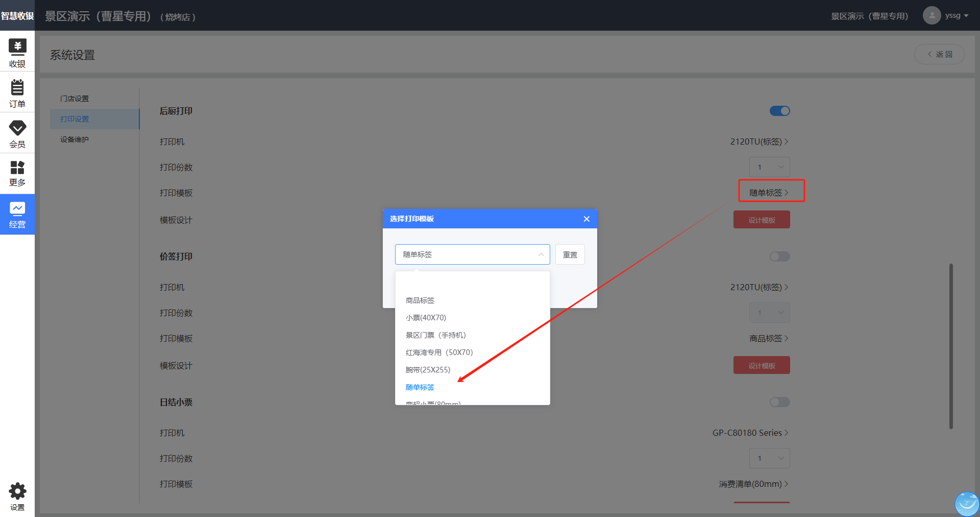Click the user avatar icon
This screenshot has height=517, width=980.
932,15
